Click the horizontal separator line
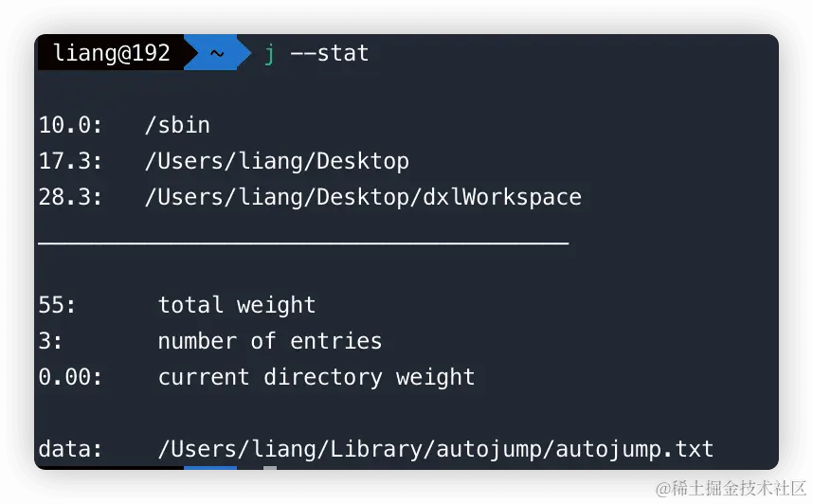813x504 pixels. (x=303, y=243)
